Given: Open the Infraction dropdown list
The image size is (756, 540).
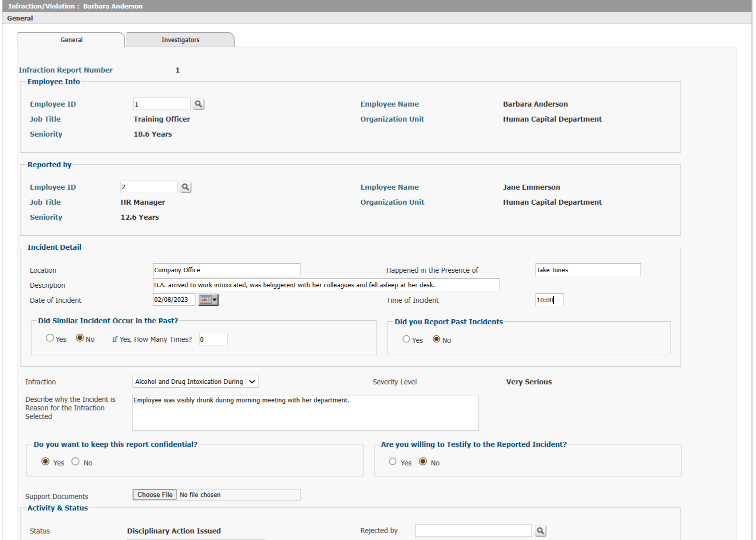Looking at the screenshot, I should point(195,381).
